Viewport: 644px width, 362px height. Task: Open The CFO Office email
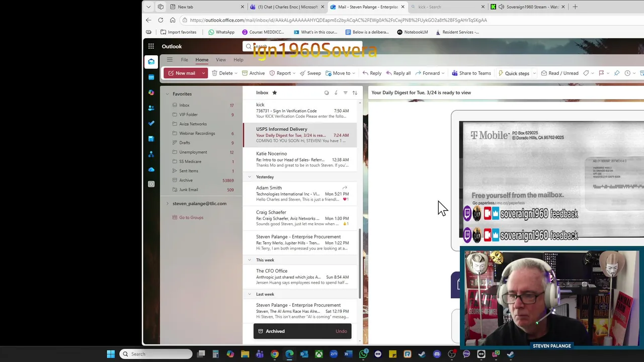tap(301, 277)
